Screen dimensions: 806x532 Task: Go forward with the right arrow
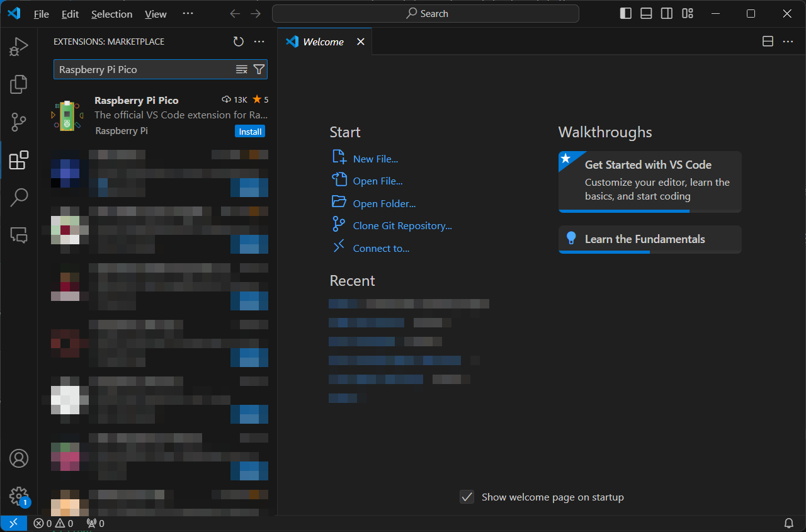[255, 14]
